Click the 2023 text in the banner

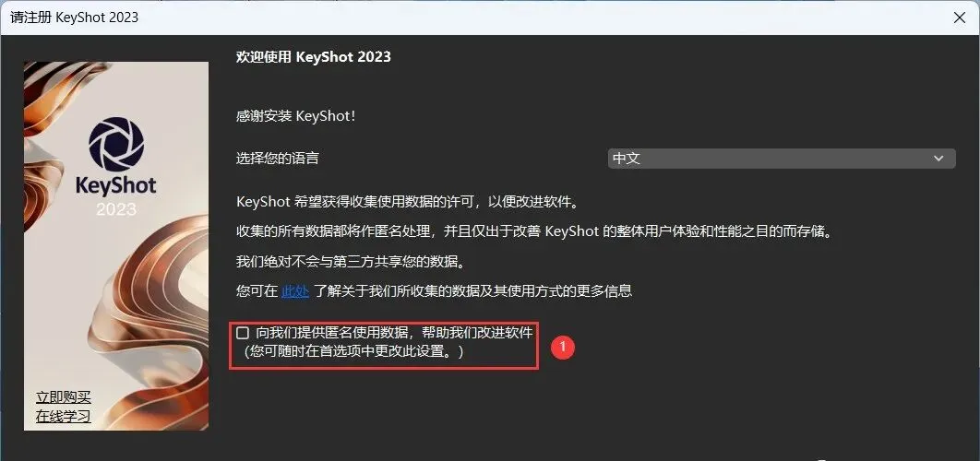[116, 209]
